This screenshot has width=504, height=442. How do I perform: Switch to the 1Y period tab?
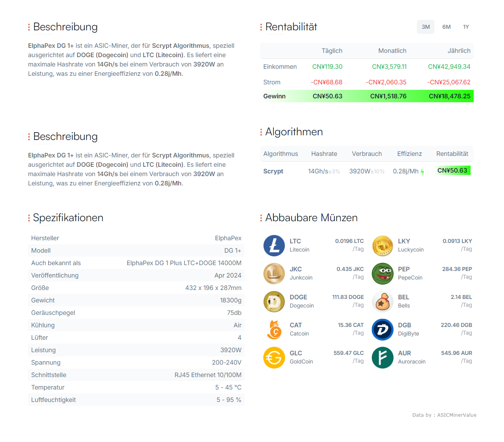466,27
